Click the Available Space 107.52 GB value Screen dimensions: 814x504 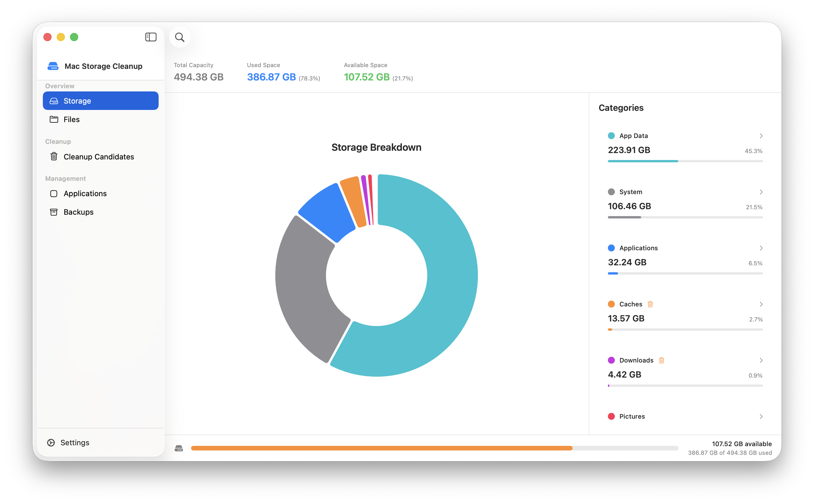[x=366, y=77]
